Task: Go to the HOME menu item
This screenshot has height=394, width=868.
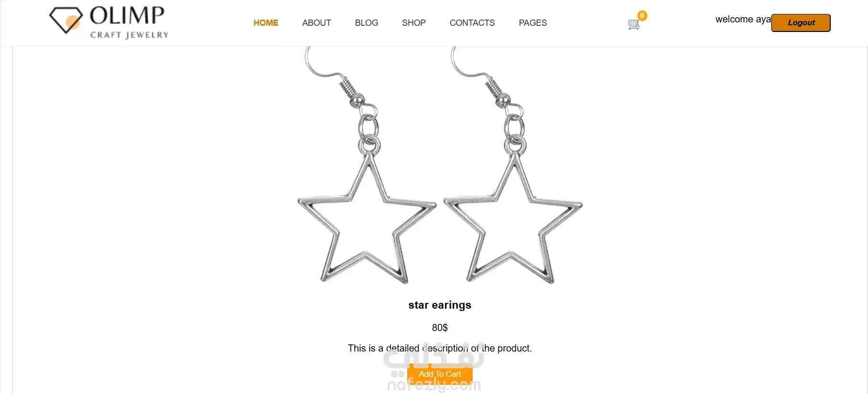Action: click(266, 23)
